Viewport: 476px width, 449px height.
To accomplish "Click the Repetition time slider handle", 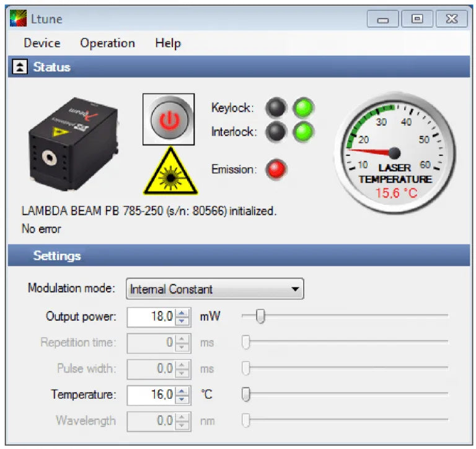I will coord(246,342).
